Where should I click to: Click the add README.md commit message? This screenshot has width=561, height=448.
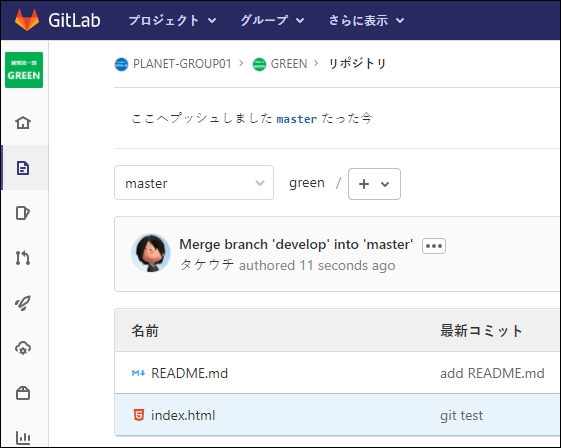(492, 373)
